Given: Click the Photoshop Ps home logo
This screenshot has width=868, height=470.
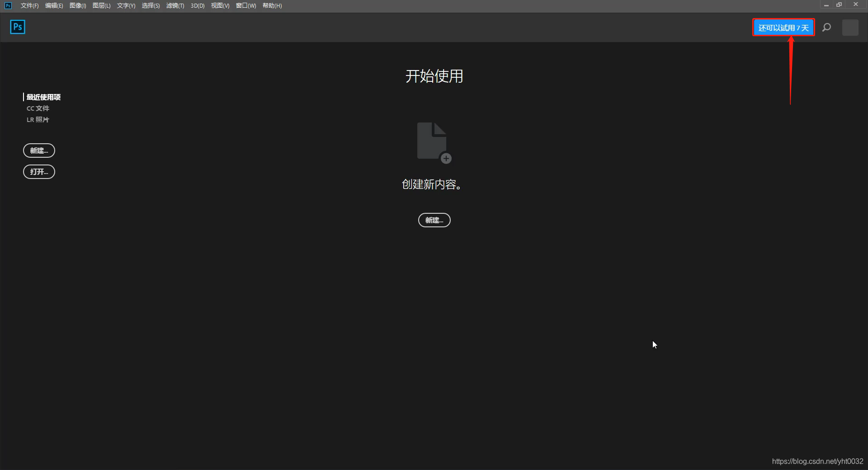Looking at the screenshot, I should 18,27.
